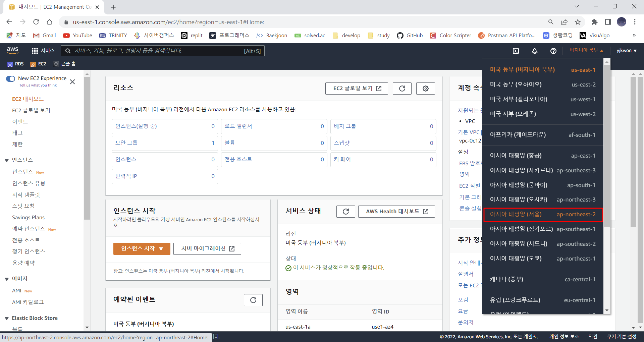Select 아프리카 (케이프타운) af-south-1 region

[543, 135]
